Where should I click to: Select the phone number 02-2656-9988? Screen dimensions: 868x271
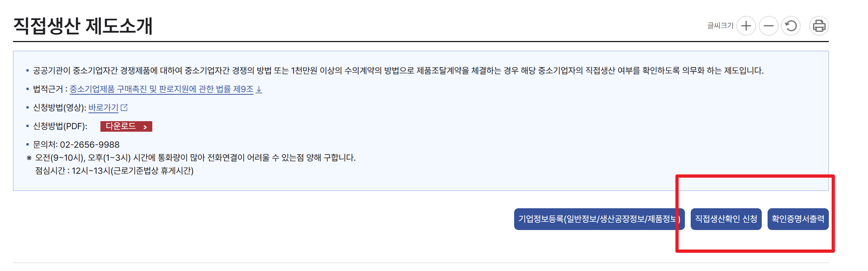point(89,145)
